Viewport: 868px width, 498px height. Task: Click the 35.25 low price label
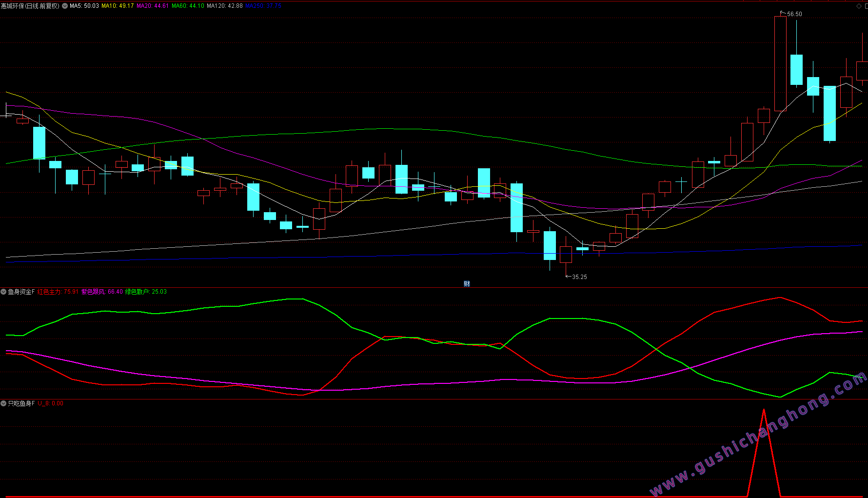(579, 277)
